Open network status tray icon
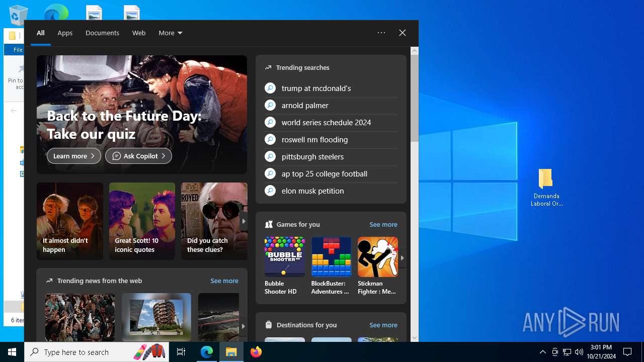Image resolution: width=644 pixels, height=362 pixels. pos(567,352)
